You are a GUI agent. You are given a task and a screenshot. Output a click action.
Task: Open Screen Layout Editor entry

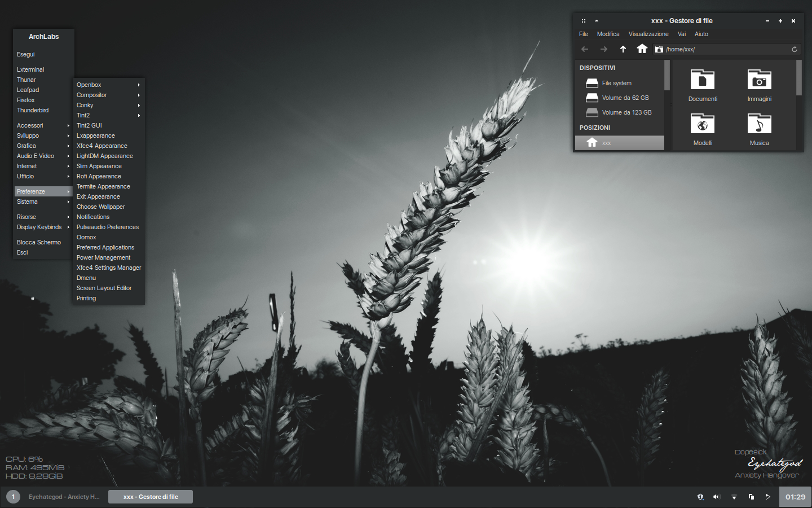(108, 288)
